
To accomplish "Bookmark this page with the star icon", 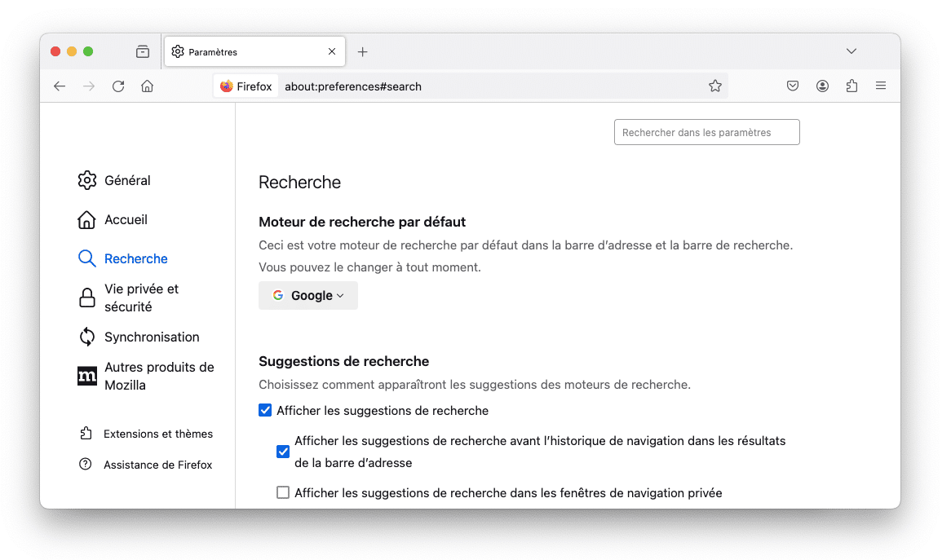I will coord(715,86).
